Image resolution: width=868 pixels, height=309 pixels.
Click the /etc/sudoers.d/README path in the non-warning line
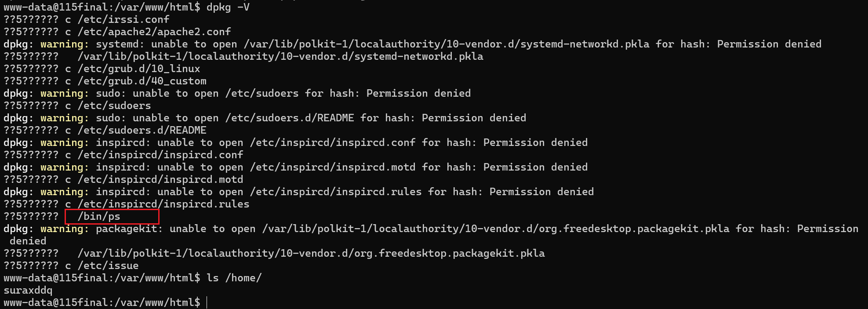(x=142, y=131)
